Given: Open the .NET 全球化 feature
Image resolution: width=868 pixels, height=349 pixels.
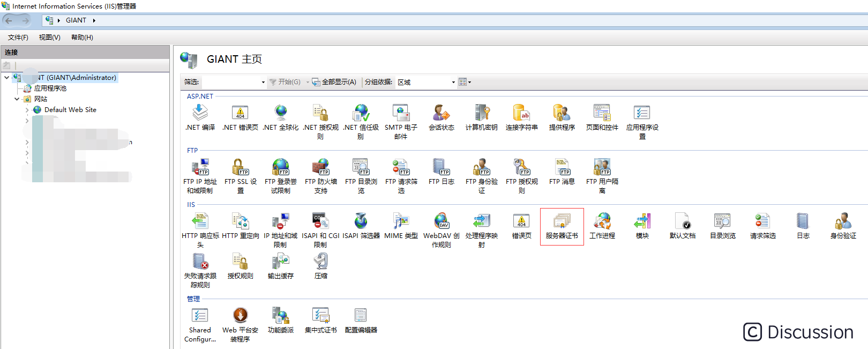Looking at the screenshot, I should [x=280, y=117].
